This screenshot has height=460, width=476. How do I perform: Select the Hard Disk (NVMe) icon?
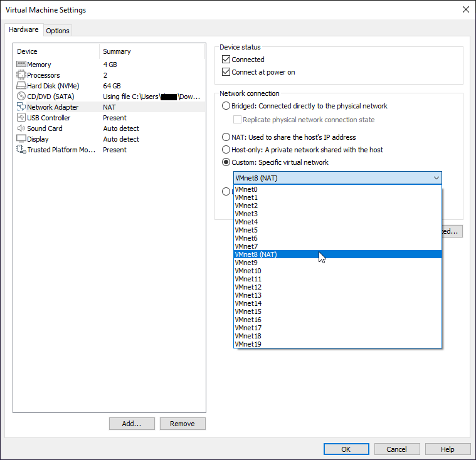(21, 86)
